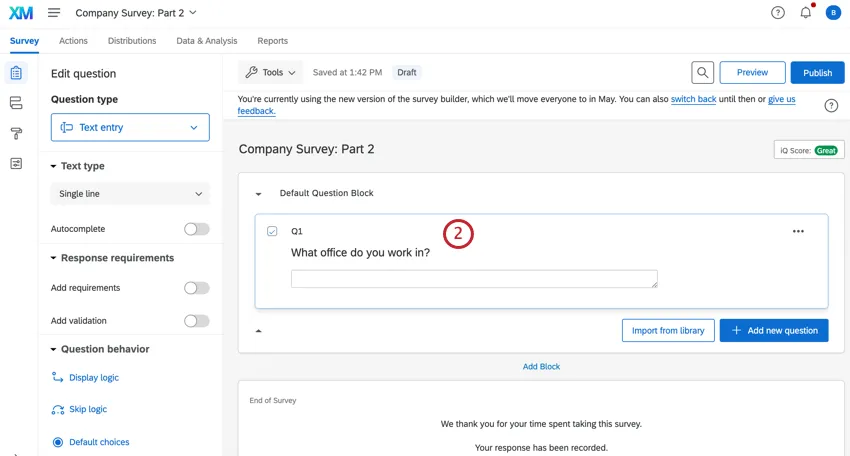The height and width of the screenshot is (456, 850).
Task: Switch to the Distributions tab
Action: point(132,41)
